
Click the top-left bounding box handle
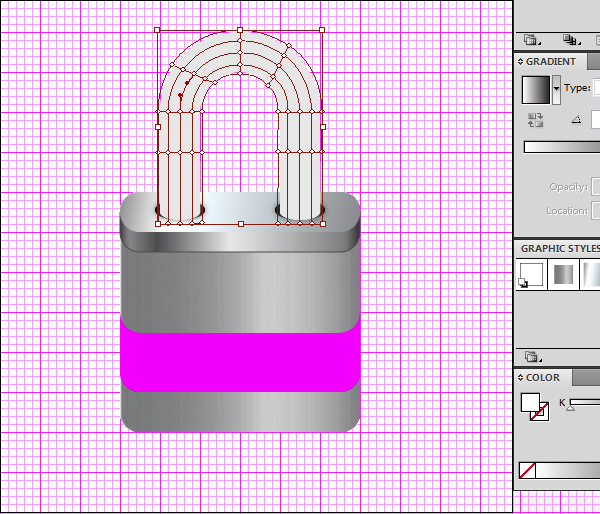tap(157, 30)
